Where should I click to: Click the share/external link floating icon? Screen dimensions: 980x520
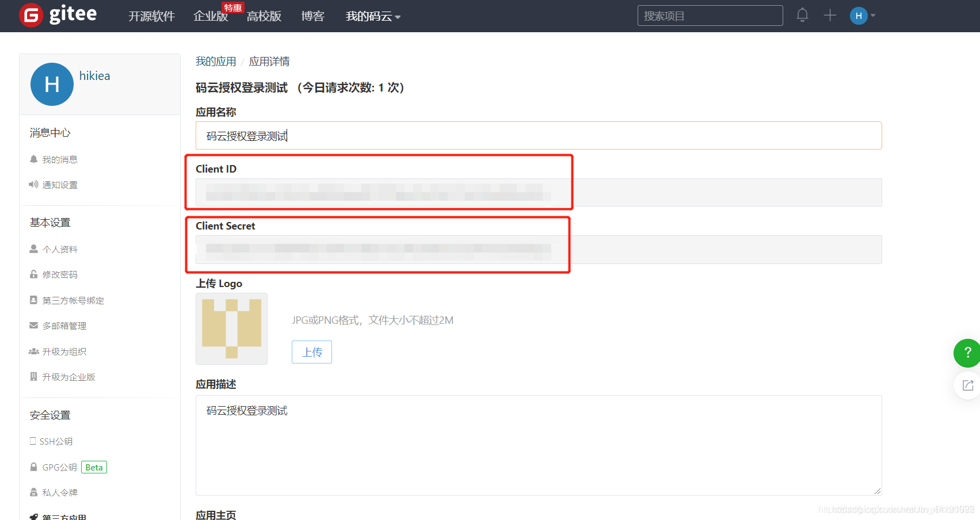(967, 385)
